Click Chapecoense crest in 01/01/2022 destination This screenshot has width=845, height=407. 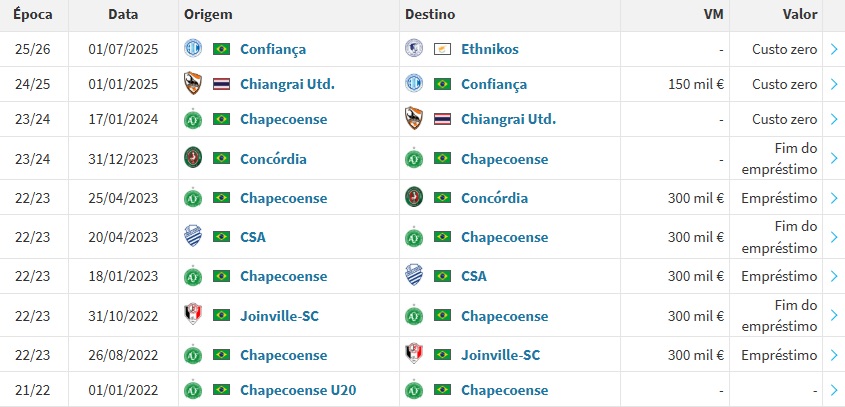click(x=414, y=390)
